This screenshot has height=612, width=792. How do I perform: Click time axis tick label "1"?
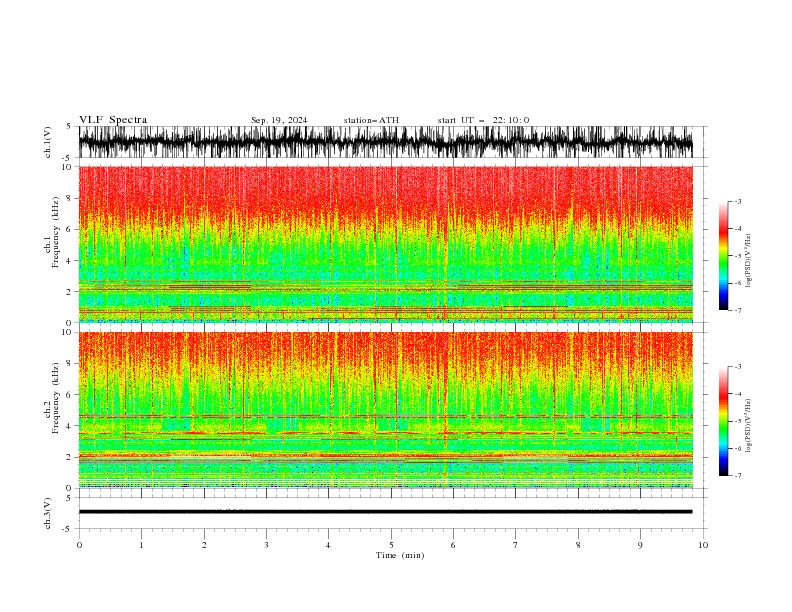[141, 545]
